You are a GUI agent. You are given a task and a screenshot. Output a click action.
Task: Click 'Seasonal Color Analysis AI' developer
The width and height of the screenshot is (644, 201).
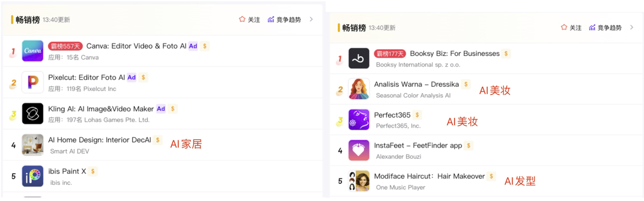point(413,96)
